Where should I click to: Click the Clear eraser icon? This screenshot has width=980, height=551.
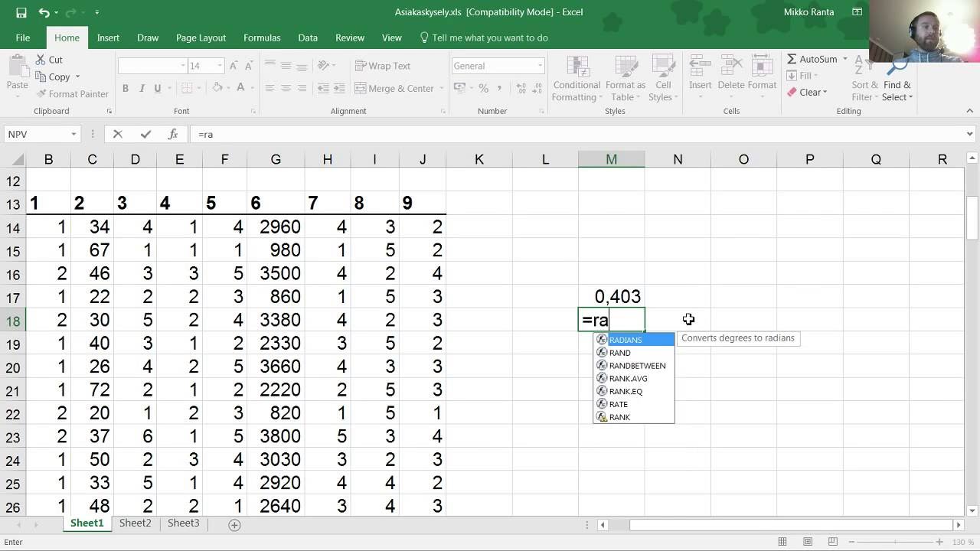tap(792, 93)
